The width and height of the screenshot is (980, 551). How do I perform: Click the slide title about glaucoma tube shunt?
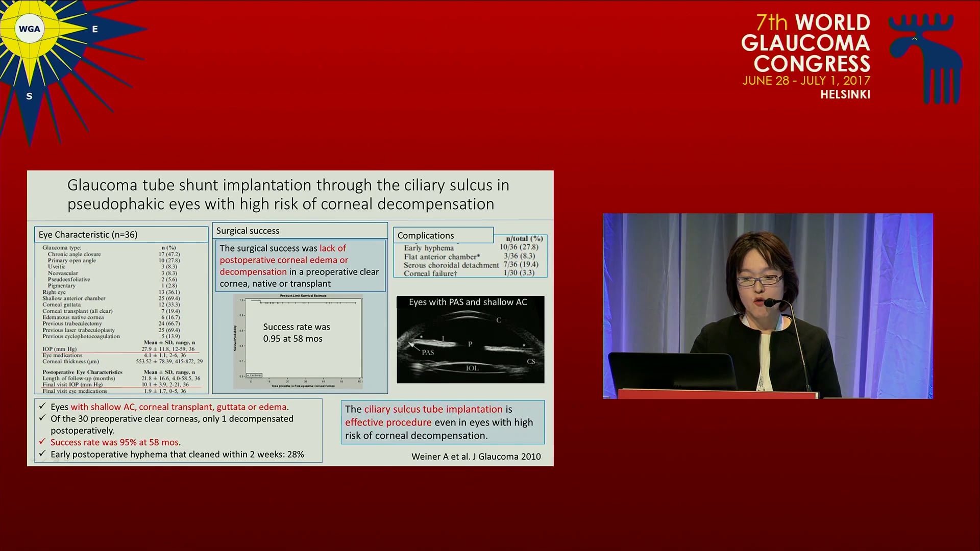288,194
